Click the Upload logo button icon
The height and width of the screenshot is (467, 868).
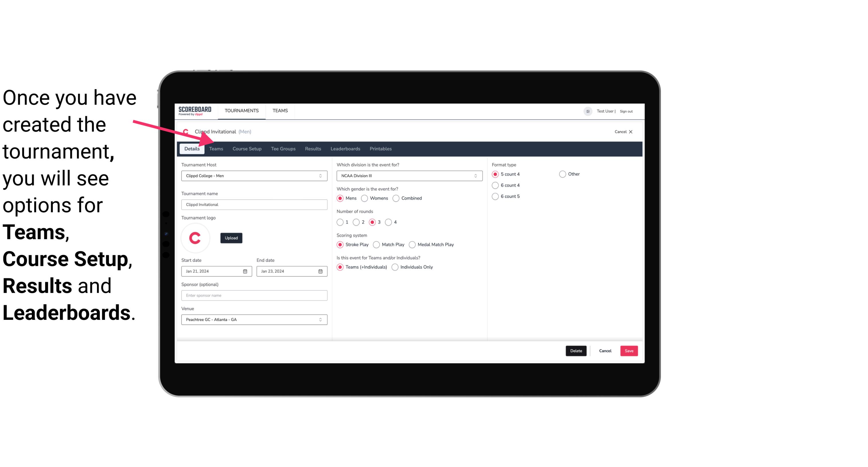231,238
